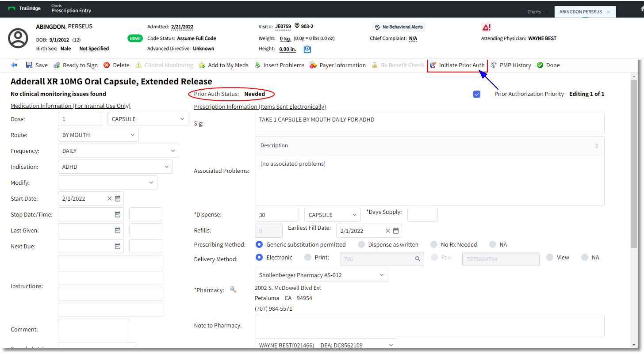Click the Description column sort arrows
The width and height of the screenshot is (644, 354).
597,145
